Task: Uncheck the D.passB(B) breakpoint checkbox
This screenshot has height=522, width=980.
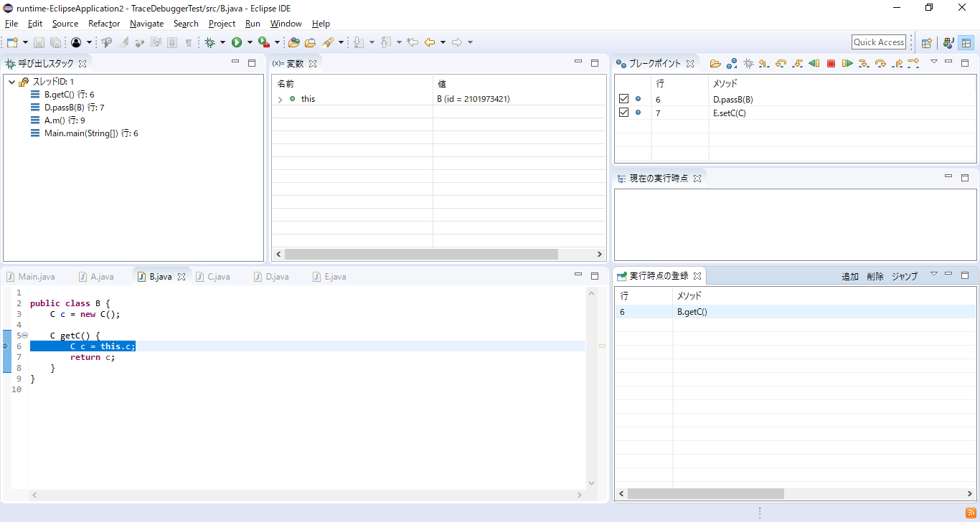Action: point(623,99)
